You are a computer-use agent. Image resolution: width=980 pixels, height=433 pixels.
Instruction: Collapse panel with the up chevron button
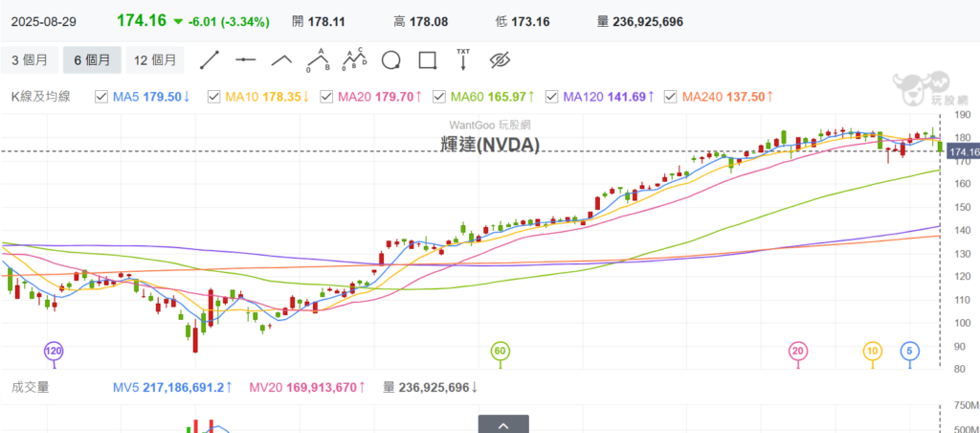503,424
